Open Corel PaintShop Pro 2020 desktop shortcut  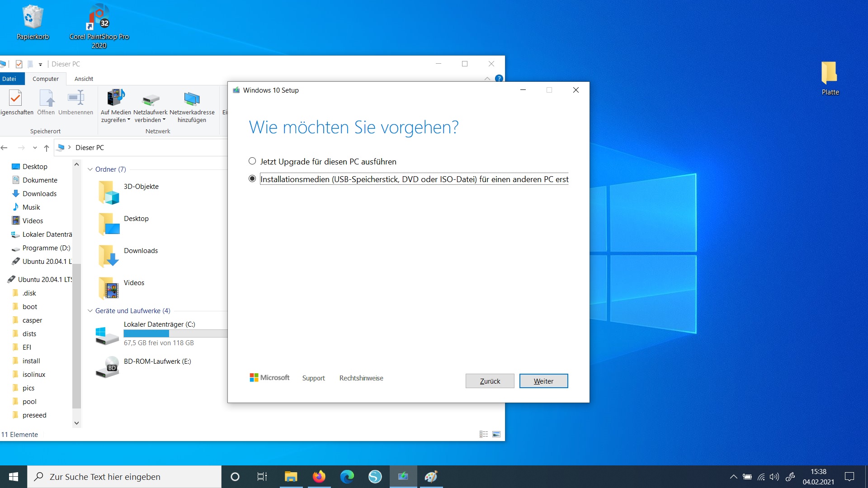click(x=99, y=17)
